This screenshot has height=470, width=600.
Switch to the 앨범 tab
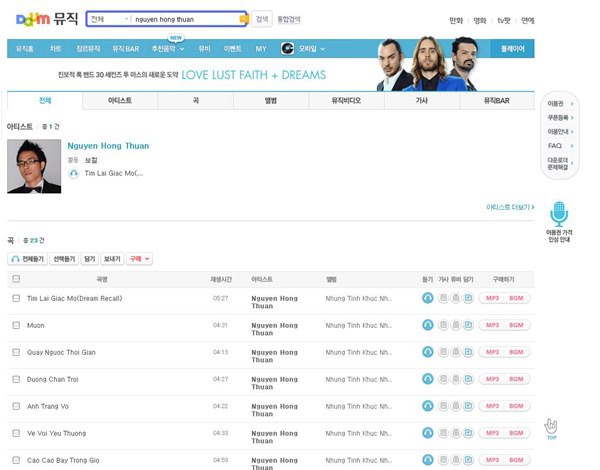[x=271, y=101]
